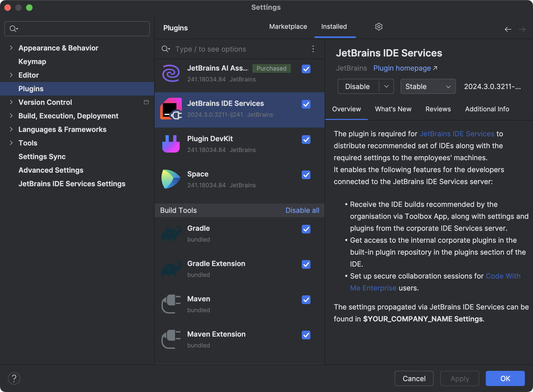Viewport: 533px width, 392px height.
Task: Toggle the Maven Extension checkbox
Action: coord(306,335)
